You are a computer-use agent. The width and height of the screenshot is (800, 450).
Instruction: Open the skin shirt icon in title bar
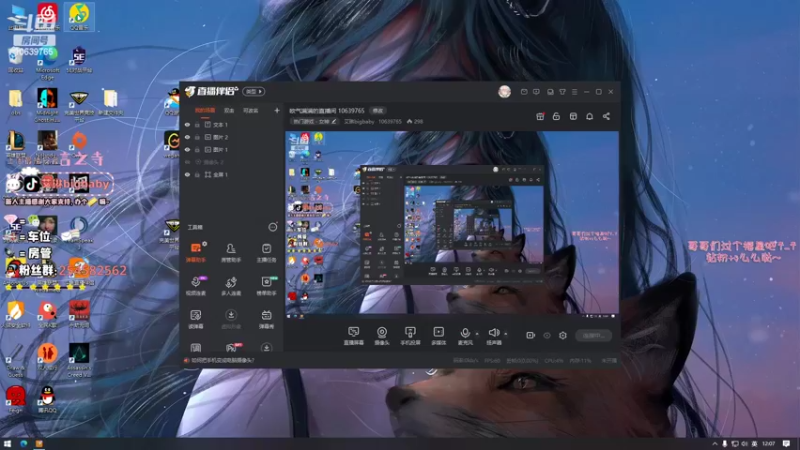562,92
